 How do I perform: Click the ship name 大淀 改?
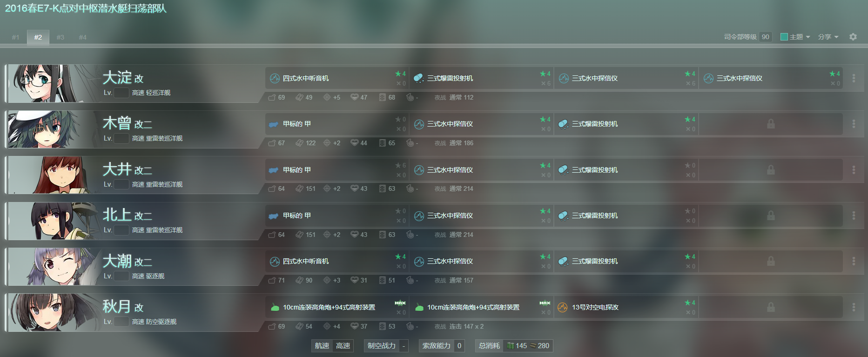pyautogui.click(x=123, y=77)
